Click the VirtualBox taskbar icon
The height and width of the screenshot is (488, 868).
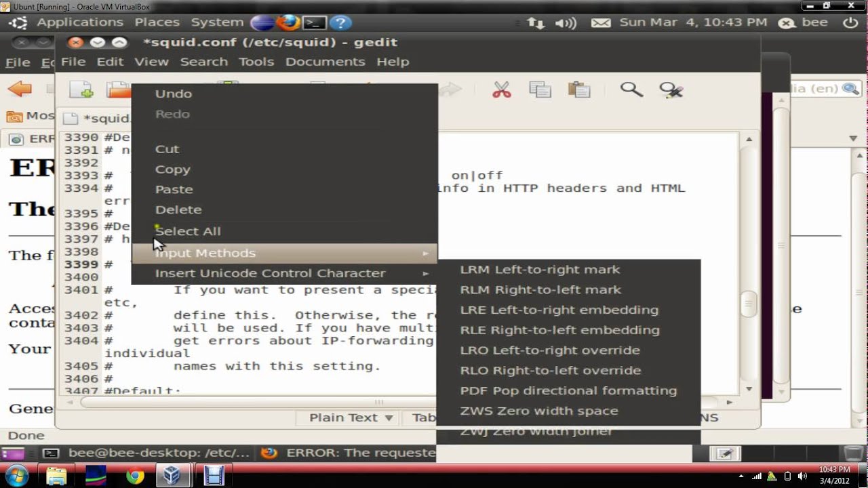click(x=172, y=476)
